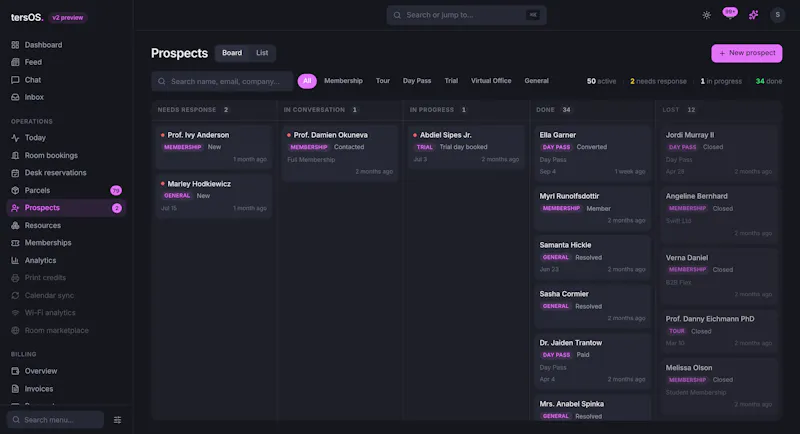Open Room bookings icon
Viewport: 800px width, 434px height.
click(15, 155)
